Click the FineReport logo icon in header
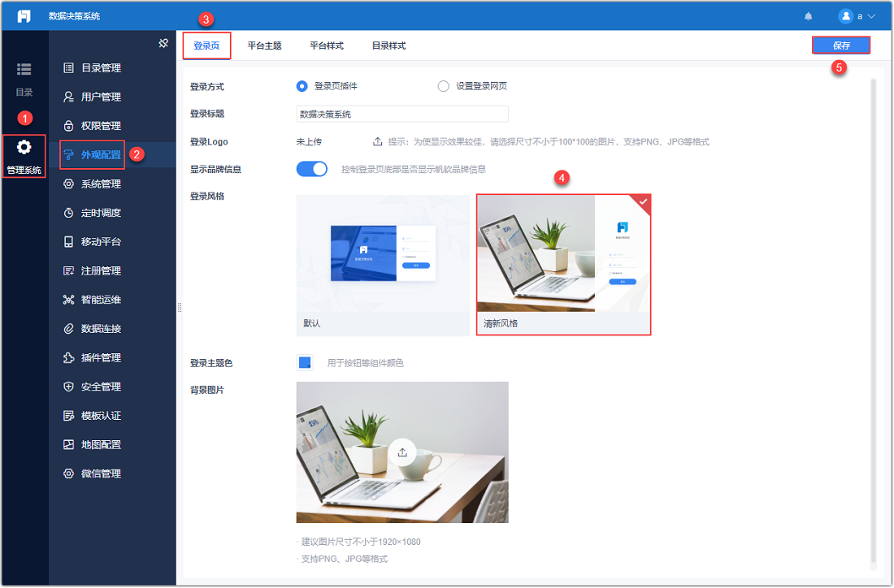Screen dimensions: 894x588 pyautogui.click(x=24, y=16)
